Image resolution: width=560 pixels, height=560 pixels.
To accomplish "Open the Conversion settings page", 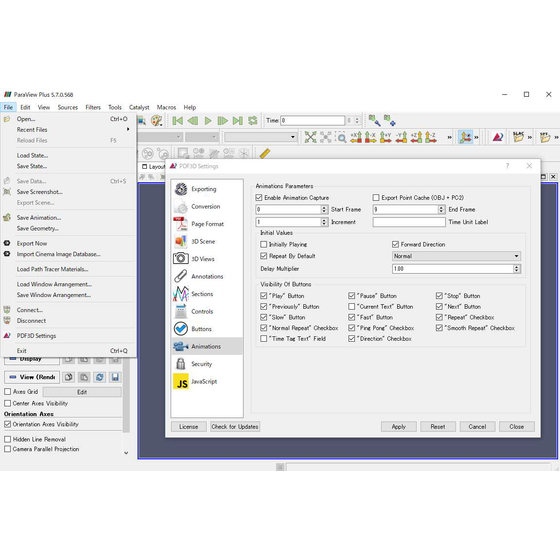I will coord(207,206).
